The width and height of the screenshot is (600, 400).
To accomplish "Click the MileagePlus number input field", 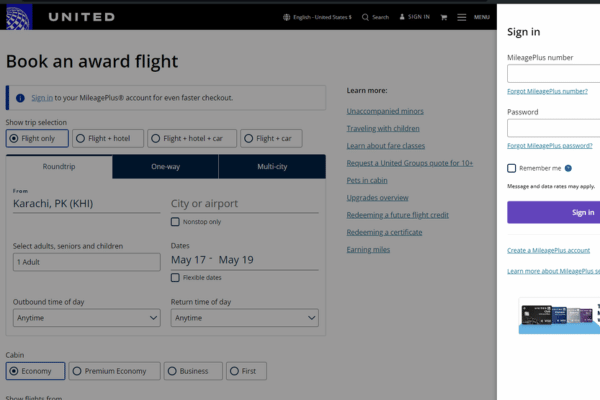I will pyautogui.click(x=553, y=74).
